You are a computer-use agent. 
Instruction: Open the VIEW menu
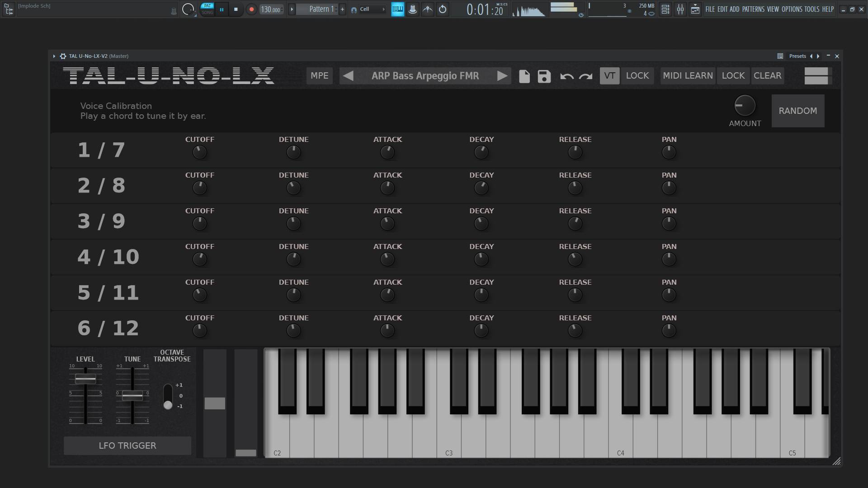pyautogui.click(x=773, y=9)
